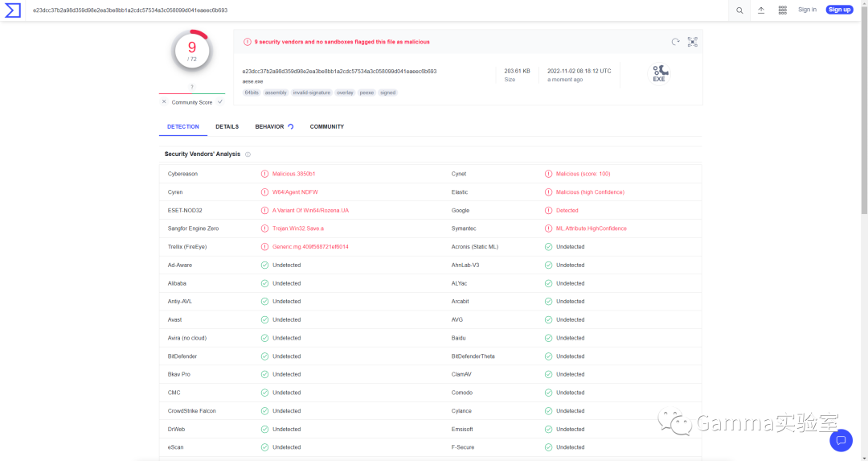Click the Sign up button
This screenshot has height=461, width=868.
(839, 10)
